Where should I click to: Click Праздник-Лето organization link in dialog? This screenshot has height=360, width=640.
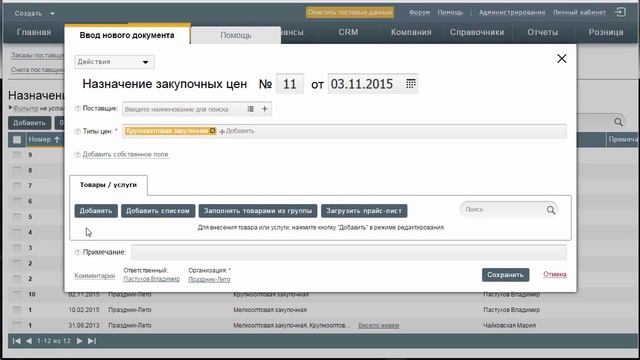point(209,280)
